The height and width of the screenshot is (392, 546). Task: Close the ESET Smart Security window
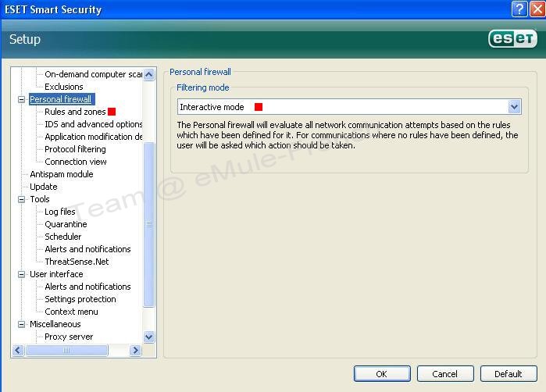(x=537, y=9)
